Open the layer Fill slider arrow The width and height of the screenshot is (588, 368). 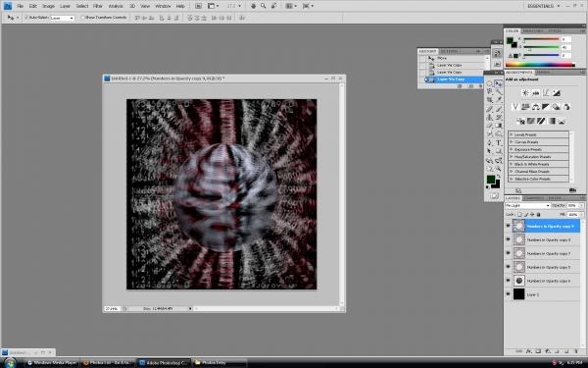[x=581, y=214]
